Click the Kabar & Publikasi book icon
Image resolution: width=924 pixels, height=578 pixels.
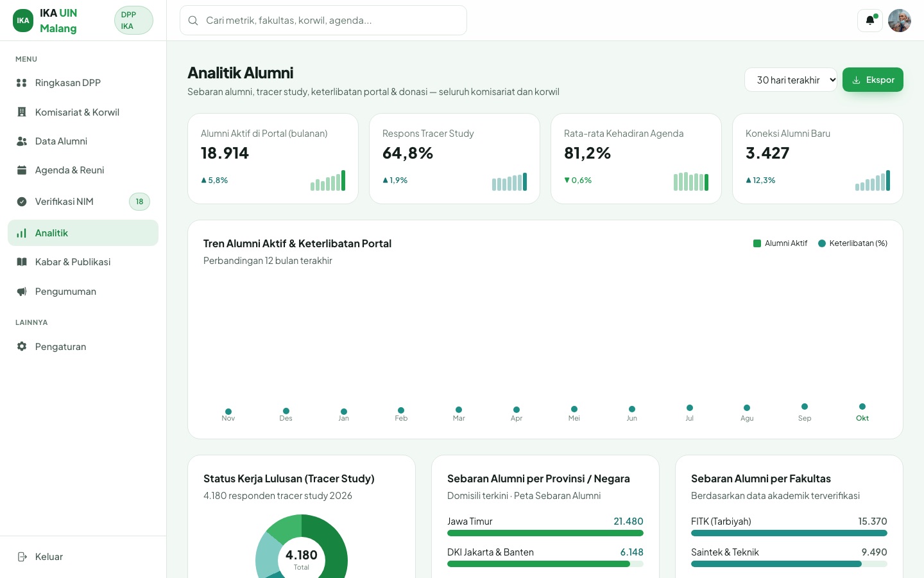(x=22, y=262)
